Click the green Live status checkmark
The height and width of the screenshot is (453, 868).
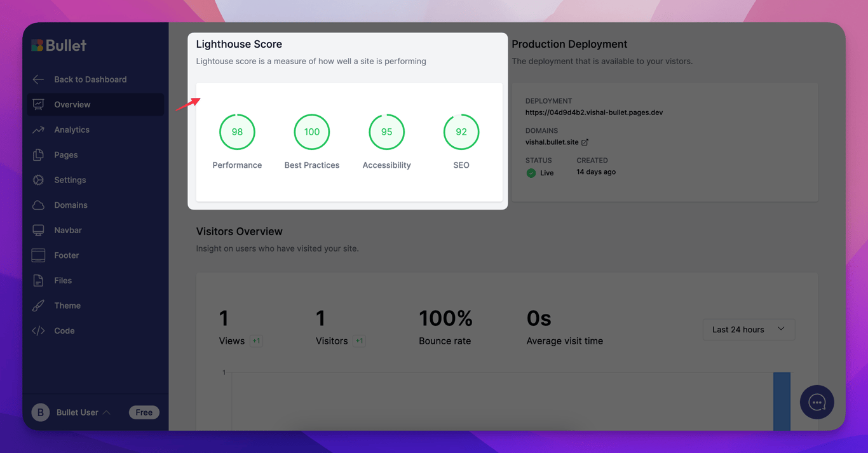click(x=531, y=173)
